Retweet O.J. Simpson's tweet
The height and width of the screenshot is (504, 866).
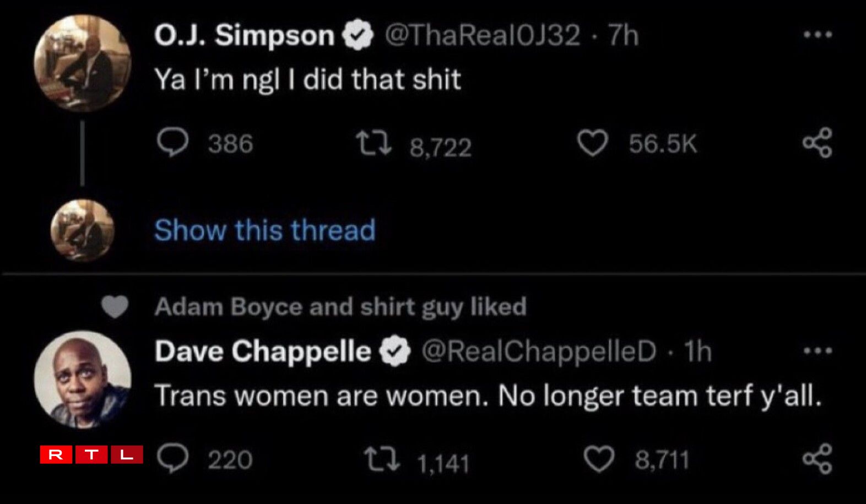tap(374, 143)
